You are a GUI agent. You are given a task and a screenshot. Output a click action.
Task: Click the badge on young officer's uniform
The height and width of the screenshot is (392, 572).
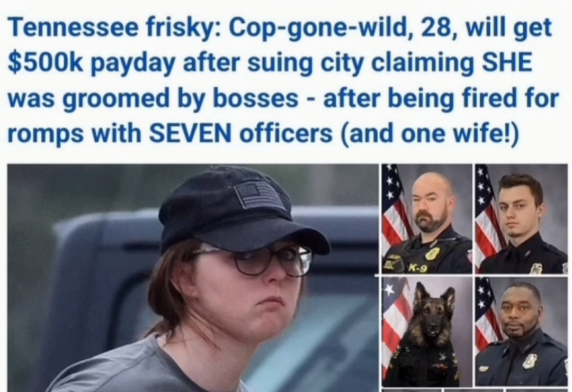pyautogui.click(x=536, y=269)
